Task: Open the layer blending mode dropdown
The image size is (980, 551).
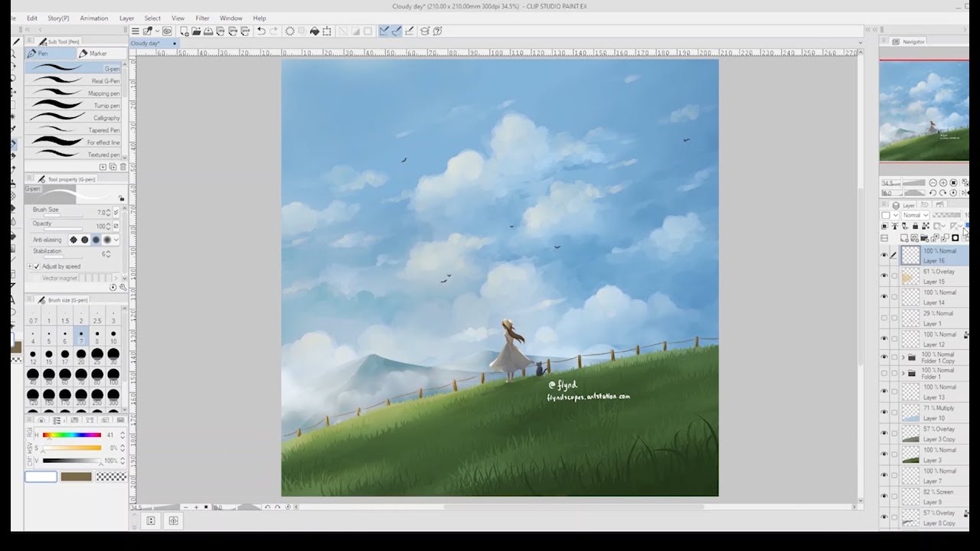Action: (x=914, y=216)
